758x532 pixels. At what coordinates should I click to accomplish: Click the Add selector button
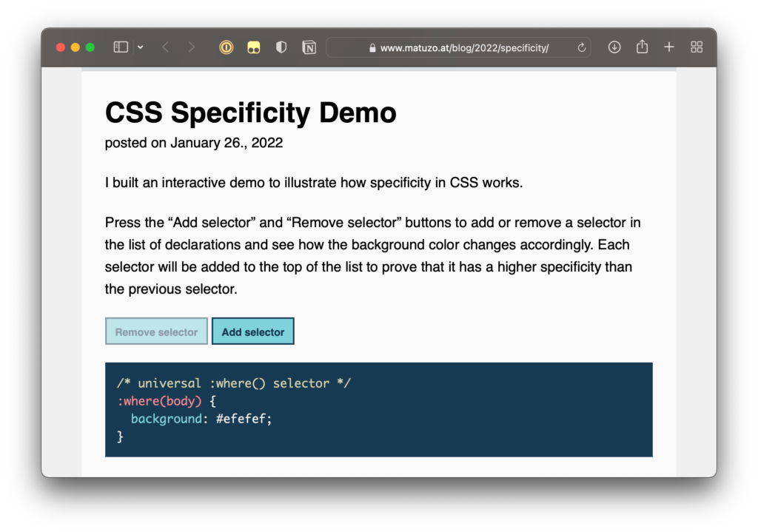253,331
